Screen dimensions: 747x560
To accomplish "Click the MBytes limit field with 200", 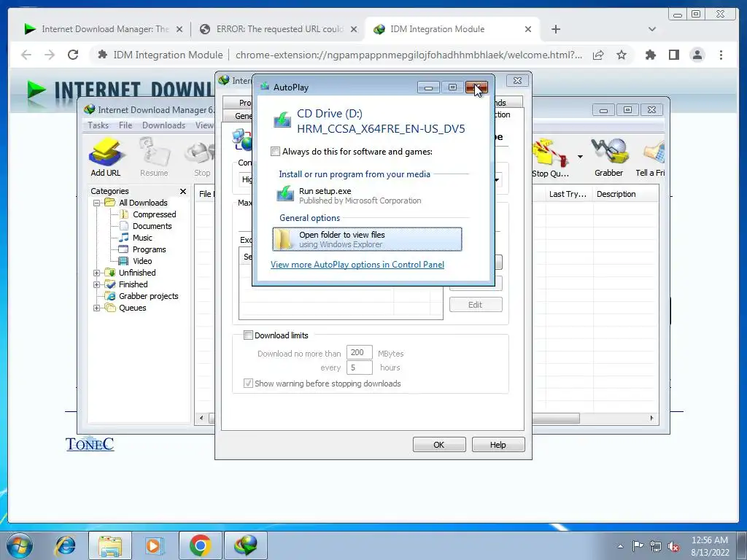I will (359, 352).
